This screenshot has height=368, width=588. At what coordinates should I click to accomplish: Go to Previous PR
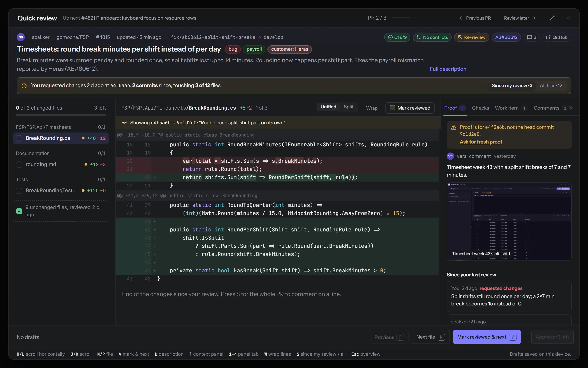[x=475, y=18]
